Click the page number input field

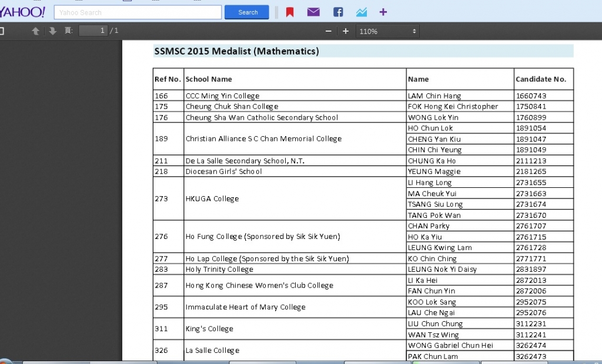pyautogui.click(x=93, y=31)
